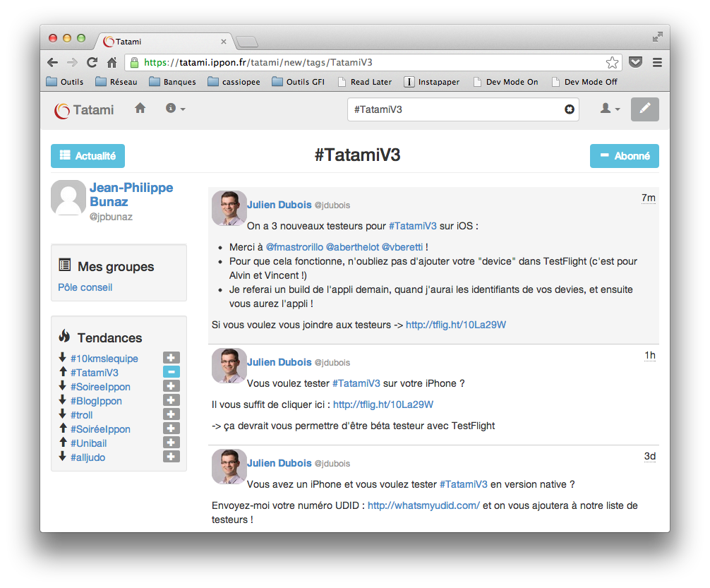Open the Pôle conseil group link
This screenshot has height=588, width=710.
click(x=85, y=287)
